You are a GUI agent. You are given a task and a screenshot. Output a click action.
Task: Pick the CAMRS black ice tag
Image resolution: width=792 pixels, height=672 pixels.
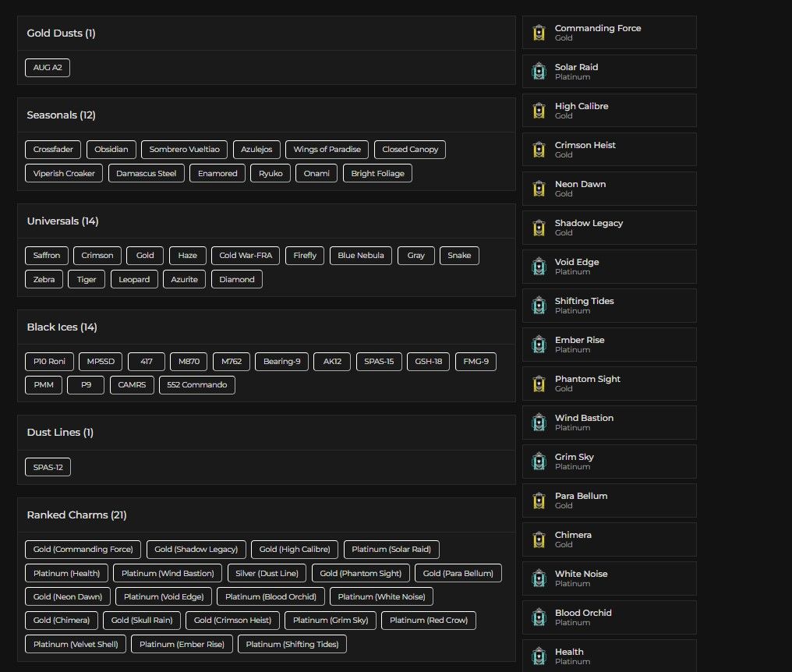[x=132, y=385]
